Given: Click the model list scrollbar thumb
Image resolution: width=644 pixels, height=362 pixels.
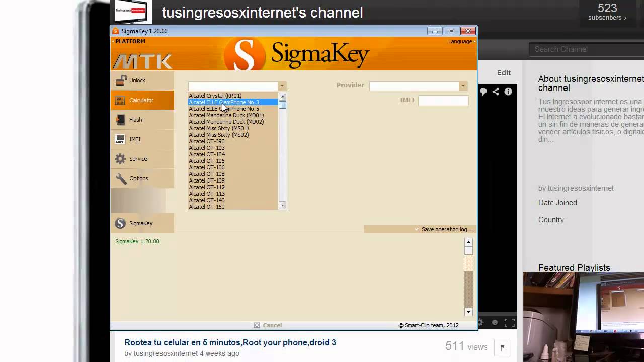Looking at the screenshot, I should [282, 105].
